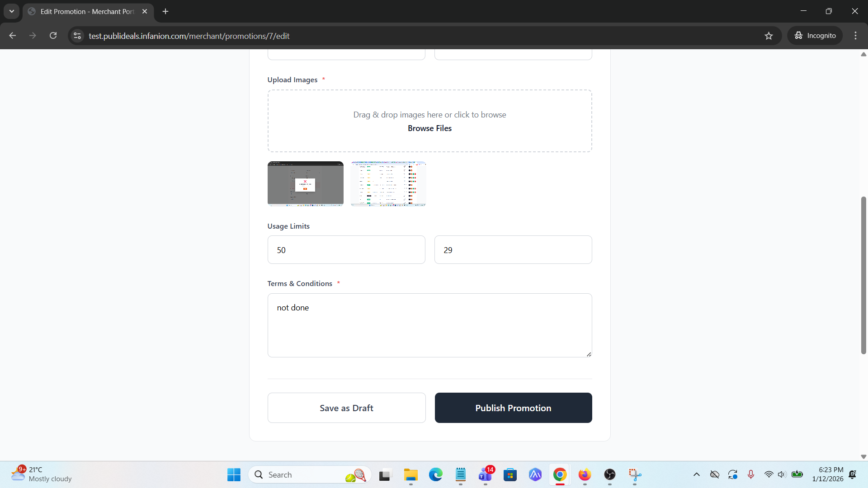The height and width of the screenshot is (488, 868).
Task: Open Microsoft Teams from the taskbar
Action: [x=485, y=474]
